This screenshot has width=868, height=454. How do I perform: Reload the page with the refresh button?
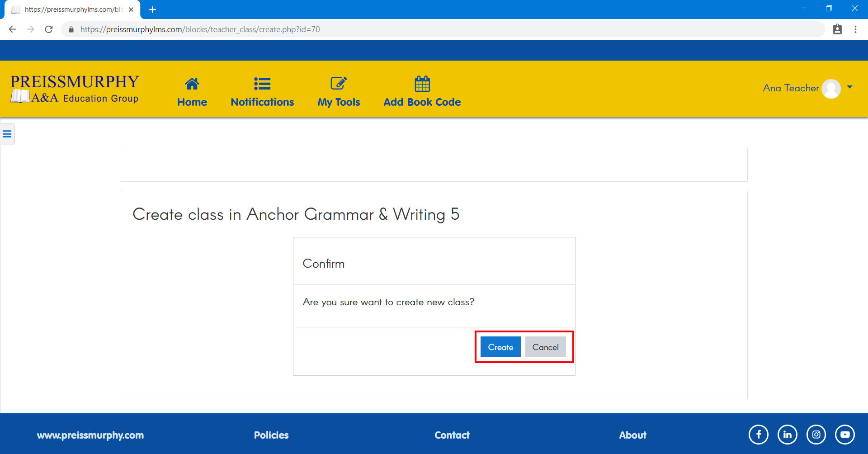pyautogui.click(x=49, y=29)
